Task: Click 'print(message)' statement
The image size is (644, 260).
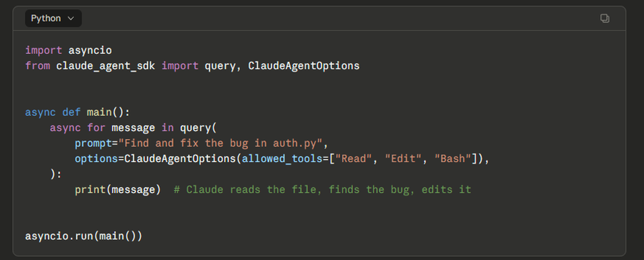Action: tap(118, 190)
